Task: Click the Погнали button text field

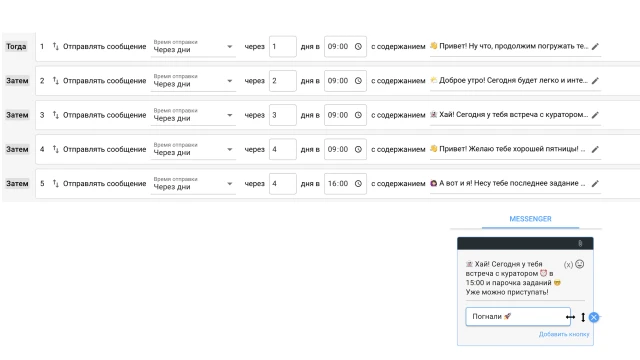Action: (x=518, y=317)
